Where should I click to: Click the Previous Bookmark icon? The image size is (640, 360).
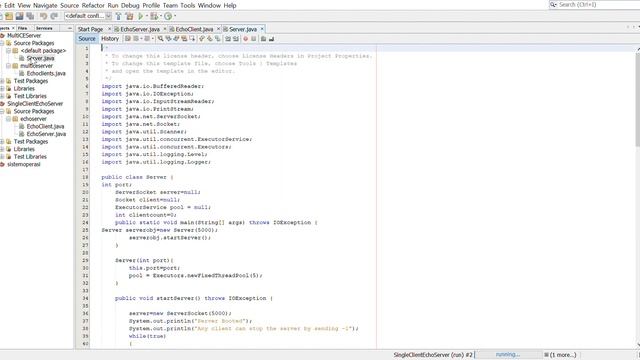click(x=202, y=39)
